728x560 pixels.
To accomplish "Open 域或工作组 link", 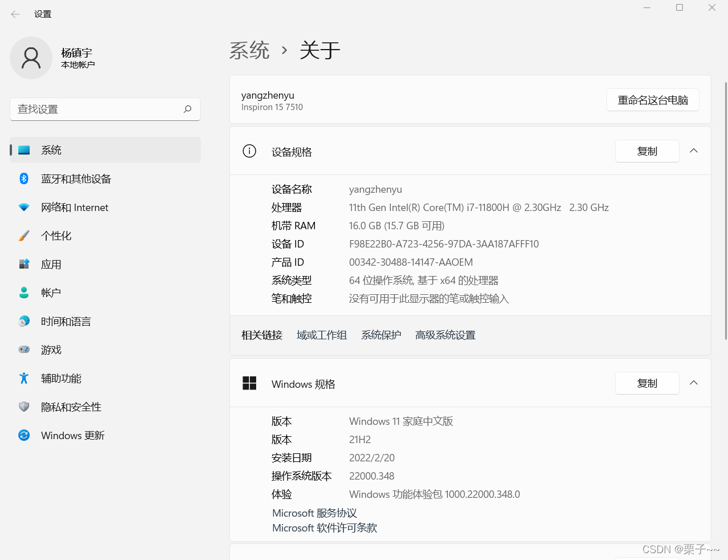I will point(322,335).
